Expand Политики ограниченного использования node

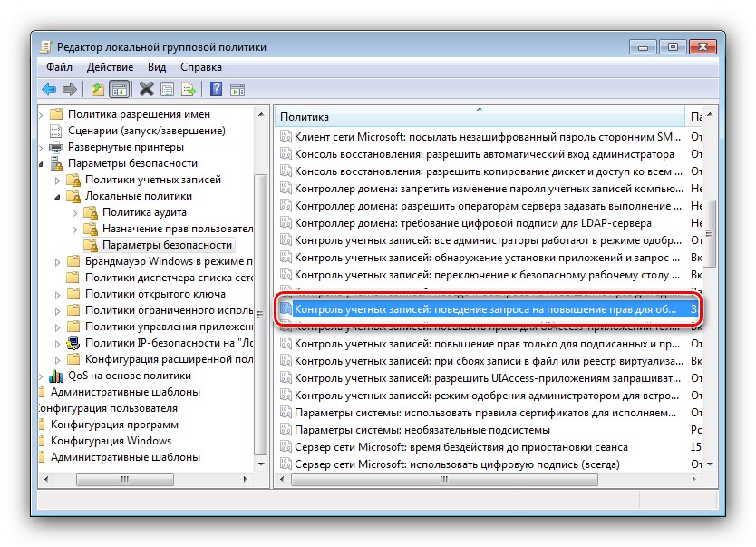click(57, 311)
